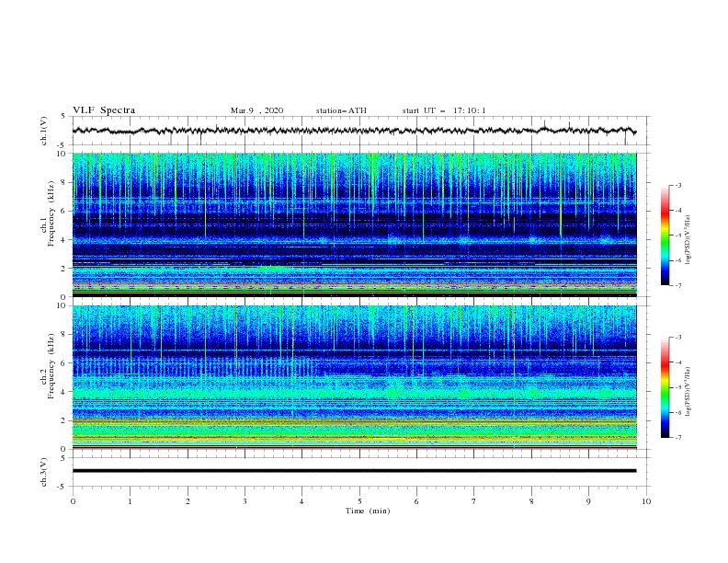The image size is (728, 563).
Task: Click the "10" tick on the Time axis
Action: click(x=646, y=501)
